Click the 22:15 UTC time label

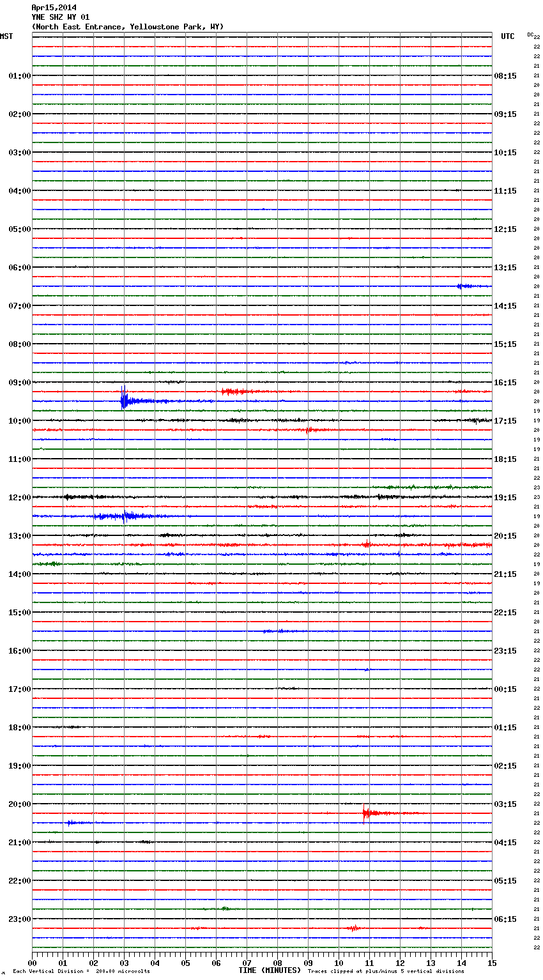505,613
